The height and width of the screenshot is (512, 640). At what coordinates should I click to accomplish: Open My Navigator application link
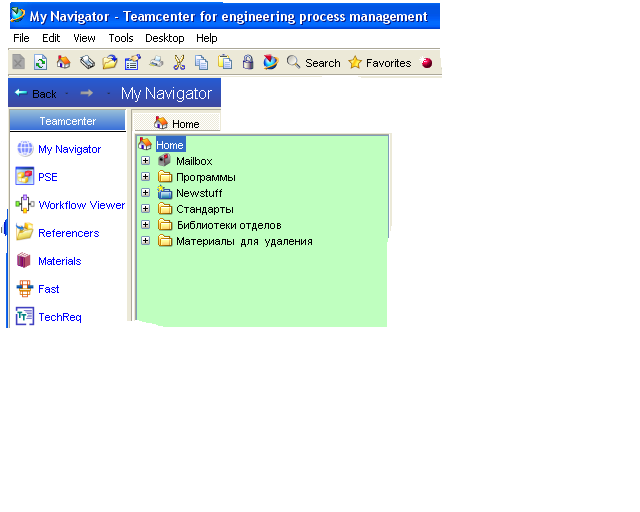69,149
